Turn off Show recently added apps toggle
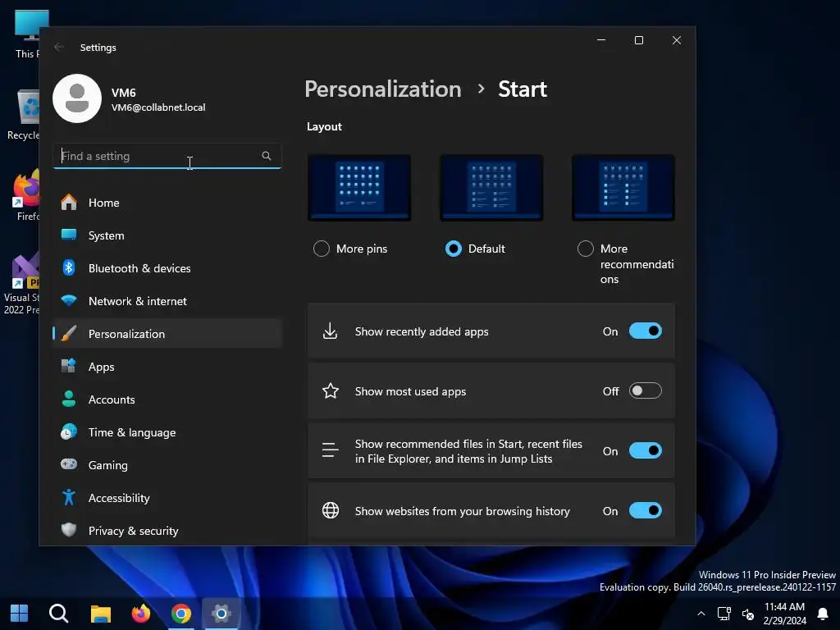This screenshot has width=840, height=630. coord(645,331)
